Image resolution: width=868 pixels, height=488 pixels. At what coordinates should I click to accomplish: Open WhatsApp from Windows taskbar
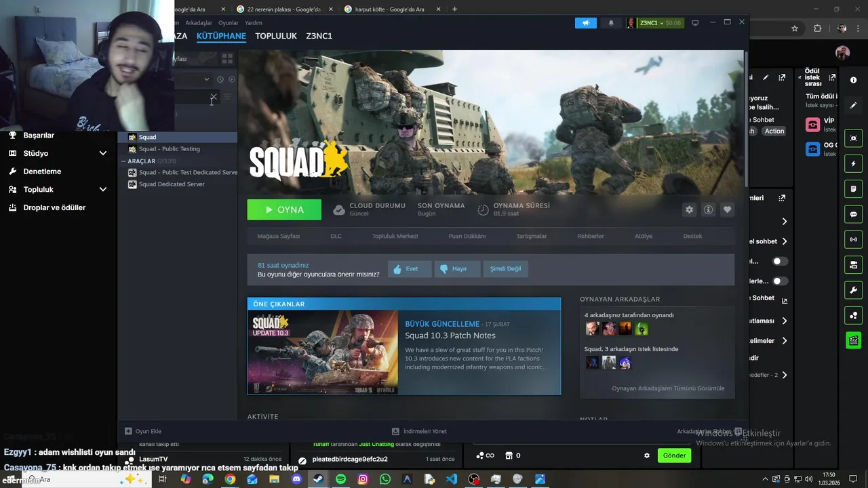(x=385, y=479)
